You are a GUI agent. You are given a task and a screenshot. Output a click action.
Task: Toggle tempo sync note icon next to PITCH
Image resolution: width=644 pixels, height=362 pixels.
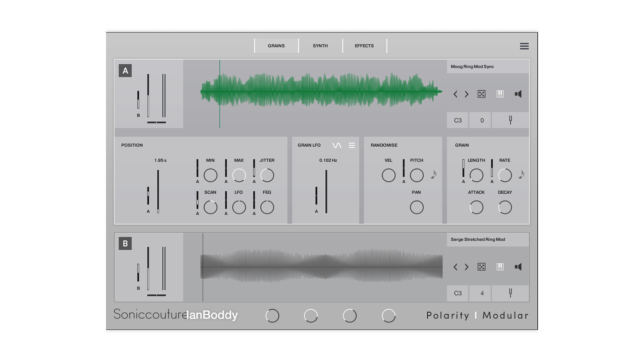pyautogui.click(x=434, y=174)
